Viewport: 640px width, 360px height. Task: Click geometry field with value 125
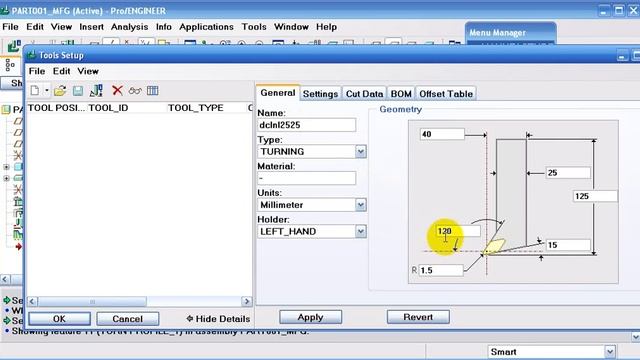[x=595, y=196]
